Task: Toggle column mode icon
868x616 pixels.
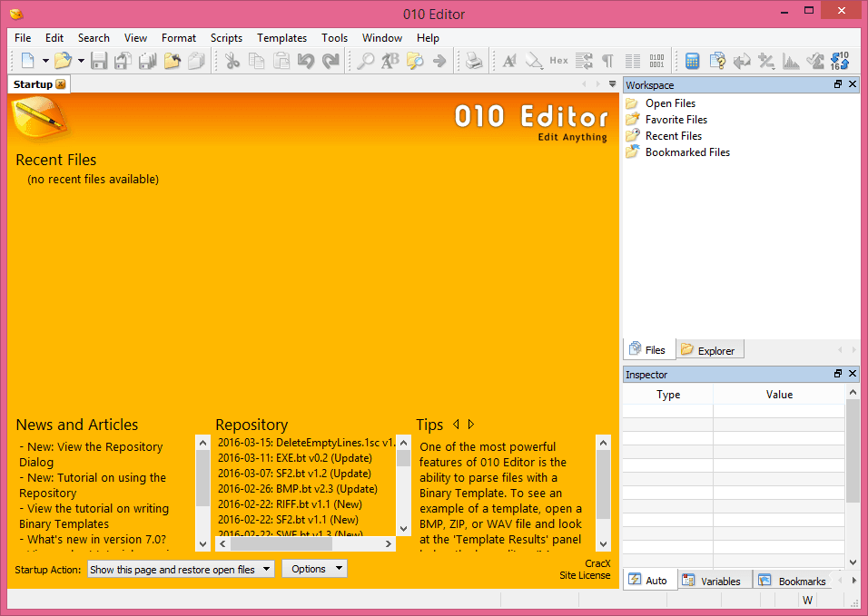Action: click(632, 60)
